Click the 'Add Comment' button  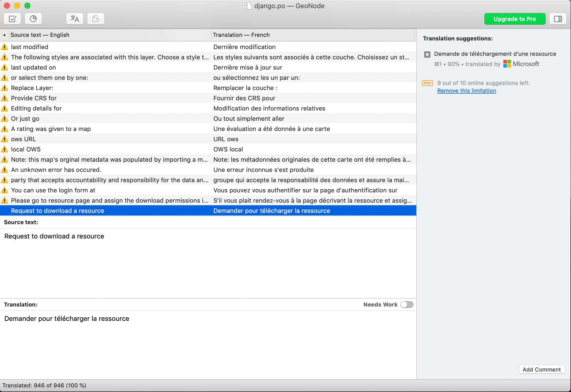[542, 369]
